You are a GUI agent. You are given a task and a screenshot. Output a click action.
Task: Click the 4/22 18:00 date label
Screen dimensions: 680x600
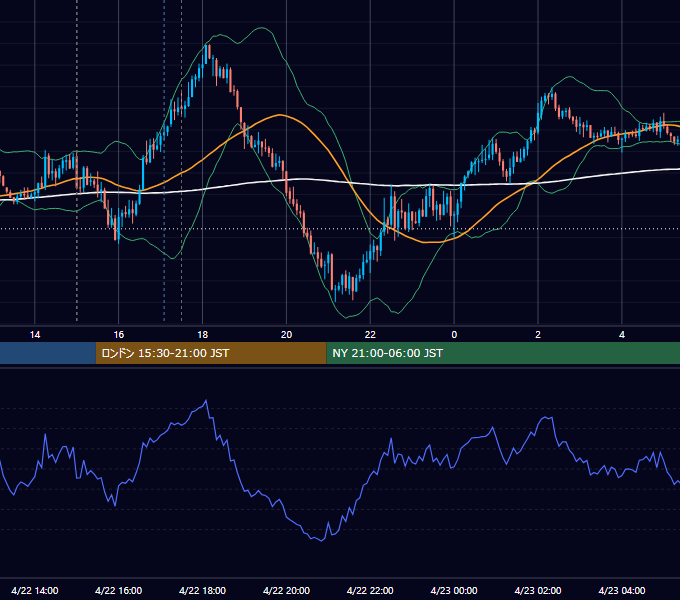click(203, 590)
